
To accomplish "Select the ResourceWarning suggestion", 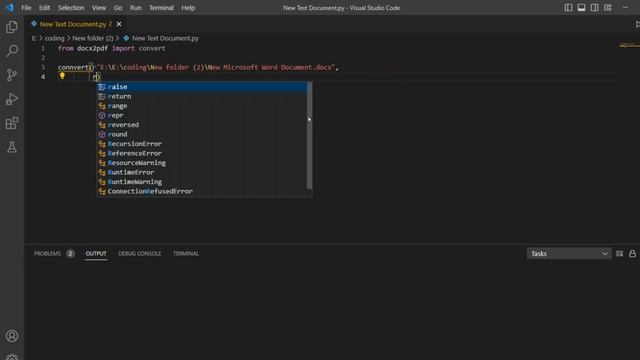I will (x=202, y=162).
